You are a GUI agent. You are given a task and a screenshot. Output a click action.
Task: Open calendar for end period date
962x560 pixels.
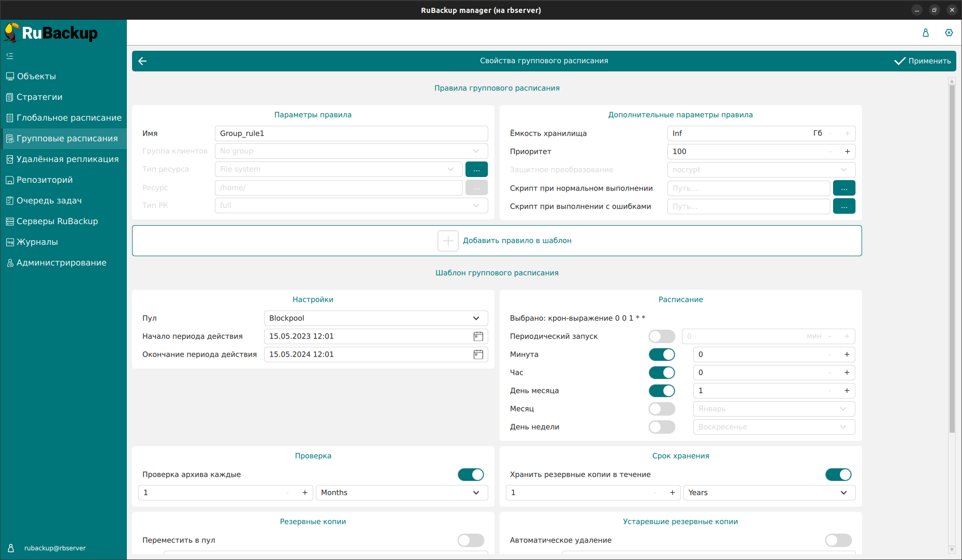pyautogui.click(x=478, y=355)
